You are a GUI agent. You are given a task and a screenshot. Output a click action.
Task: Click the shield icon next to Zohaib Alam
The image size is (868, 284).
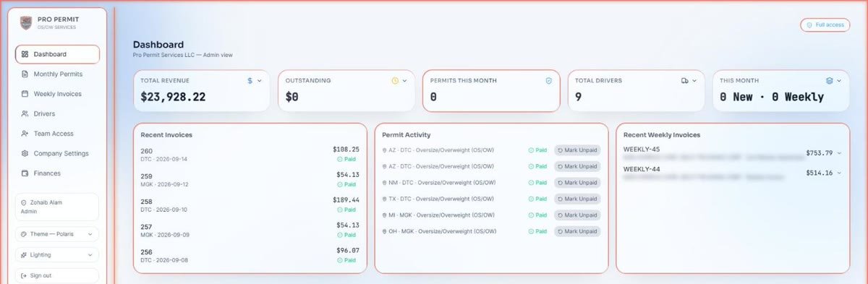(x=24, y=202)
